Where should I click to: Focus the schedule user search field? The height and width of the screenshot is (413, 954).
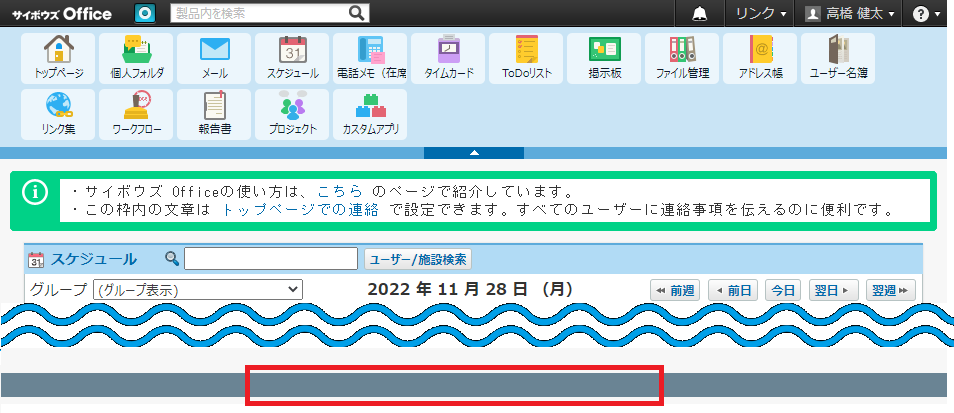(x=271, y=259)
